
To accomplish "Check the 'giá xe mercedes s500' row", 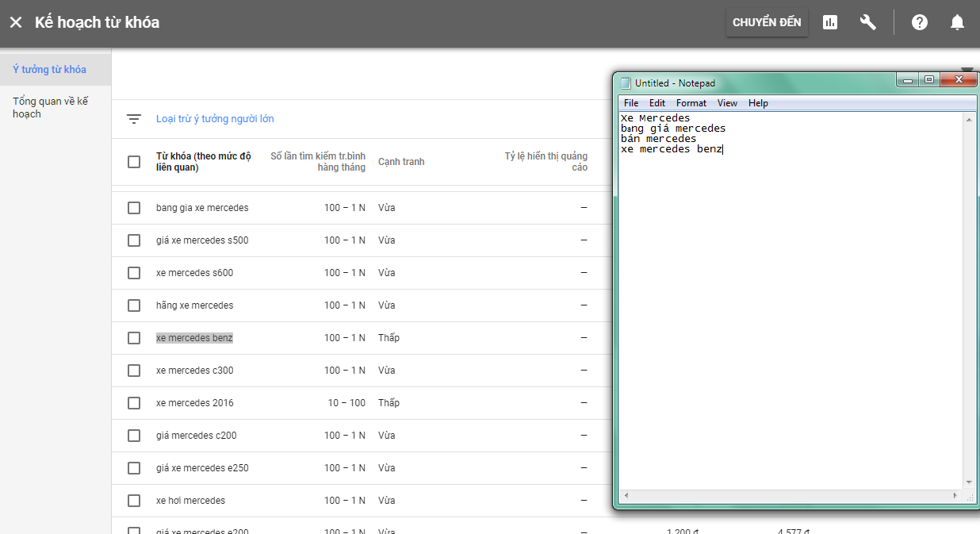I will coord(134,240).
